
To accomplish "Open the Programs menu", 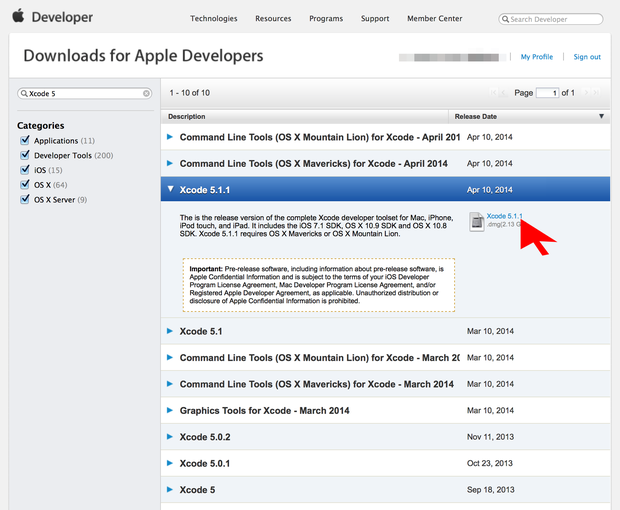I will click(326, 19).
